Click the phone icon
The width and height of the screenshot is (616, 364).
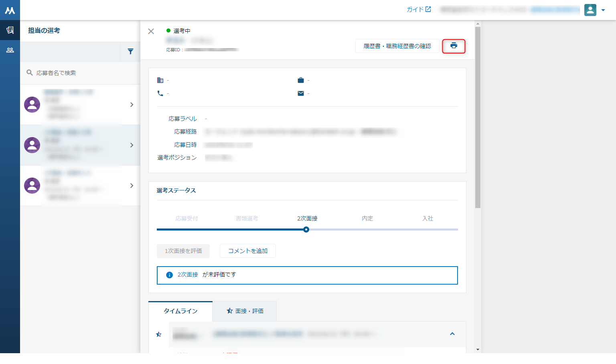(160, 93)
